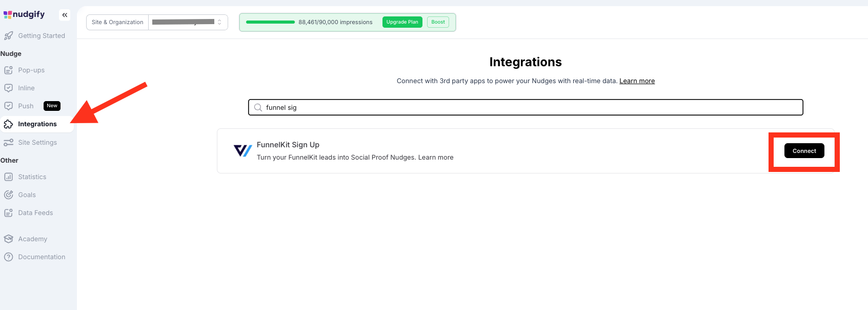Click the Integrations puzzle icon
This screenshot has width=868, height=310.
click(x=8, y=124)
